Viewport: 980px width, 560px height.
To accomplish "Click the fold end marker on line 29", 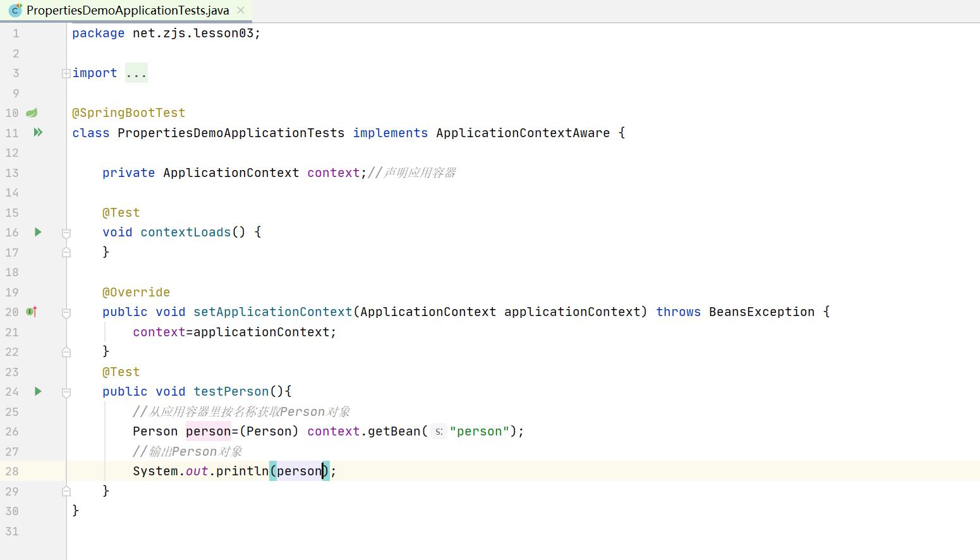I will tap(66, 491).
